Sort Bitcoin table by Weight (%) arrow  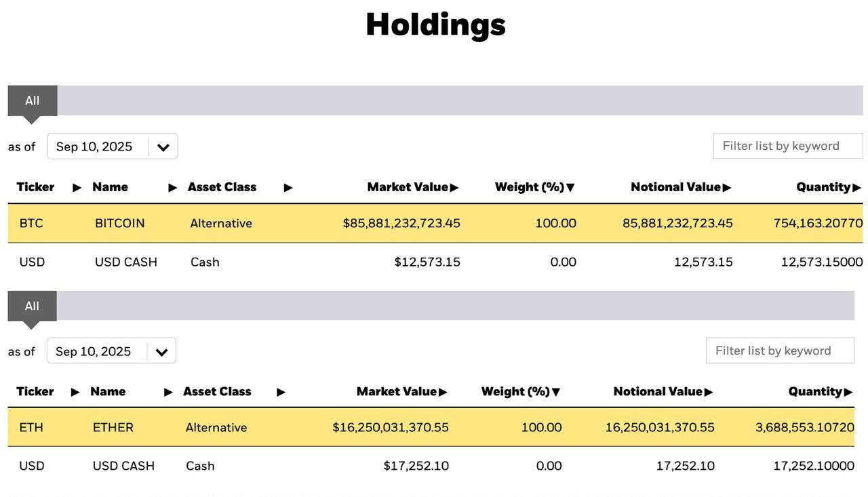tap(570, 188)
